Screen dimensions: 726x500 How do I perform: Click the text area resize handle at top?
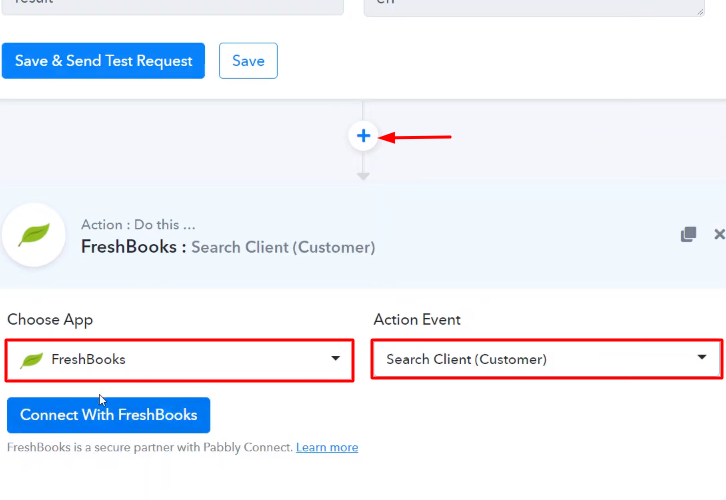tap(701, 12)
